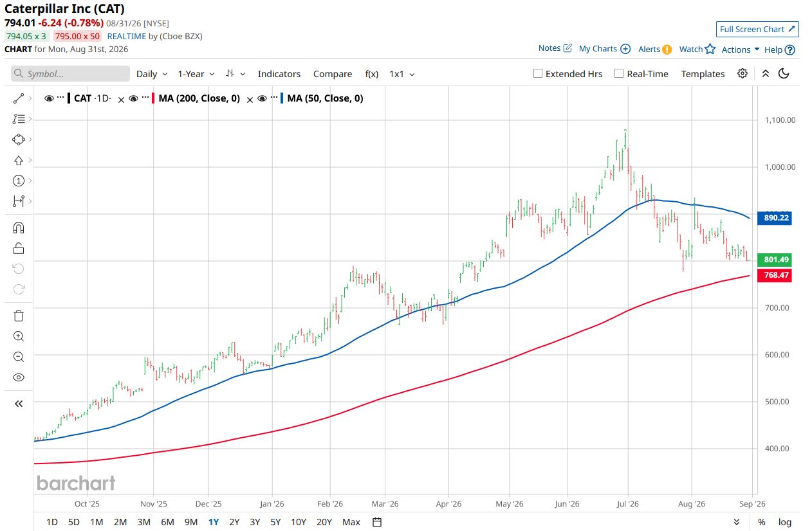Open the date range calendar icon
812x531 pixels.
tap(378, 522)
